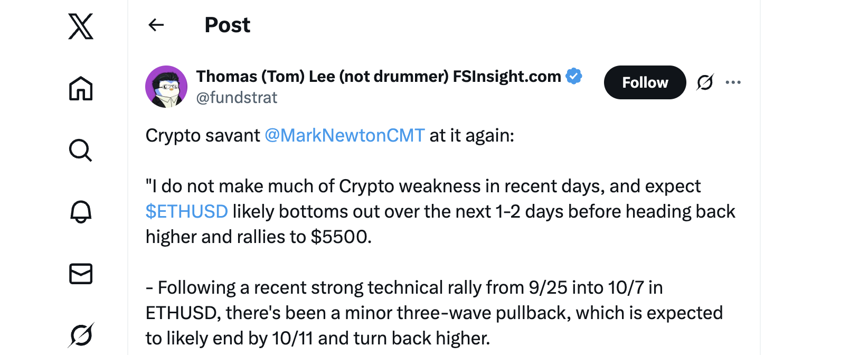Click the quote about Crypto weakness
The height and width of the screenshot is (355, 868).
[422, 186]
